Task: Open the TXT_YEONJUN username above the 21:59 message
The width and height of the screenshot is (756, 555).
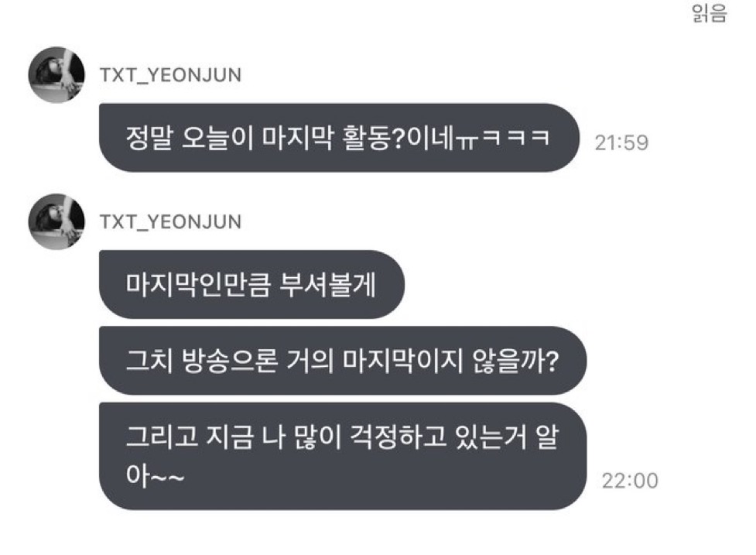Action: tap(171, 75)
